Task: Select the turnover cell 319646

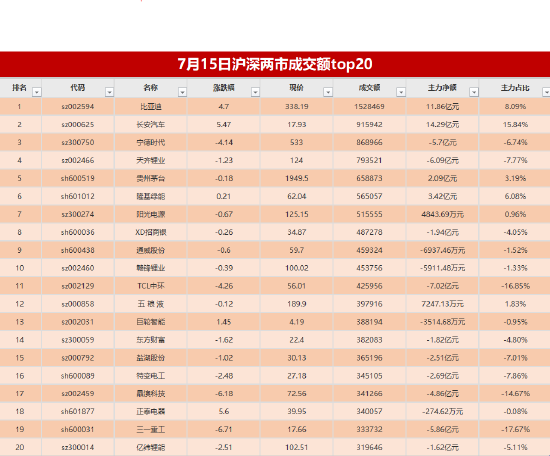Action: point(369,447)
